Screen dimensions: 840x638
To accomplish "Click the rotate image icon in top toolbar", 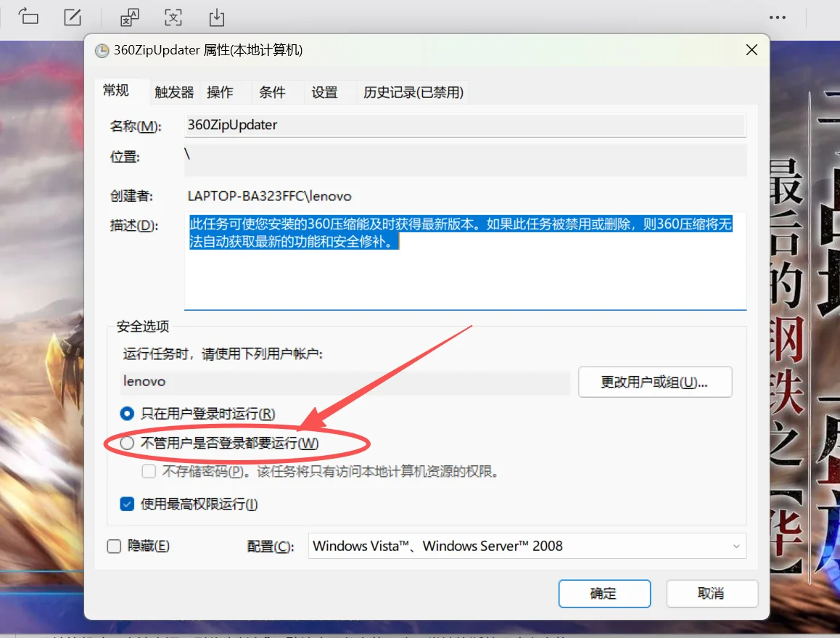I will [28, 17].
